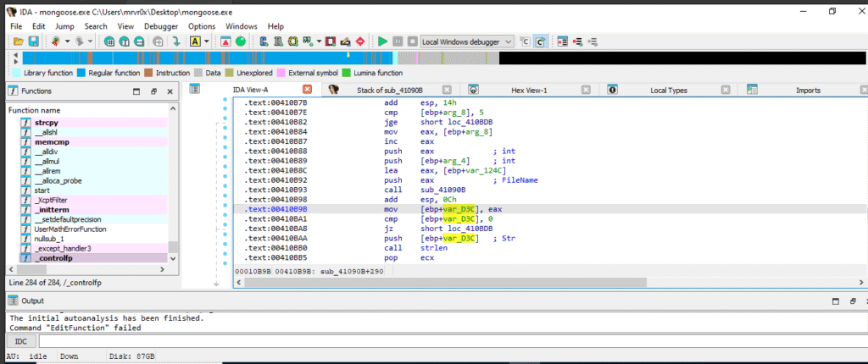Viewport: 868px width, 364px height.
Task: Click the yellow 'A' text search icon
Action: click(195, 41)
